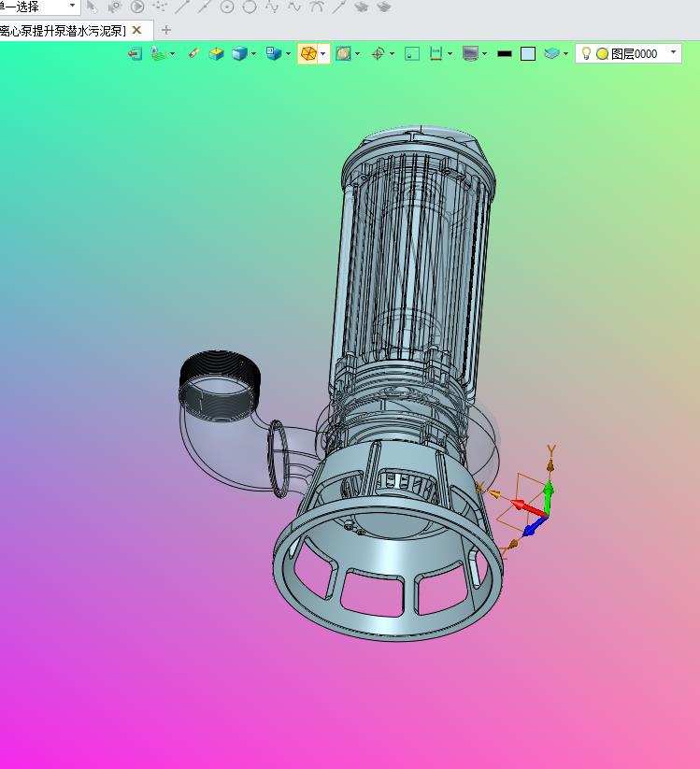This screenshot has height=769, width=700.
Task: Select the scattered points snap icon
Action: pos(160,7)
